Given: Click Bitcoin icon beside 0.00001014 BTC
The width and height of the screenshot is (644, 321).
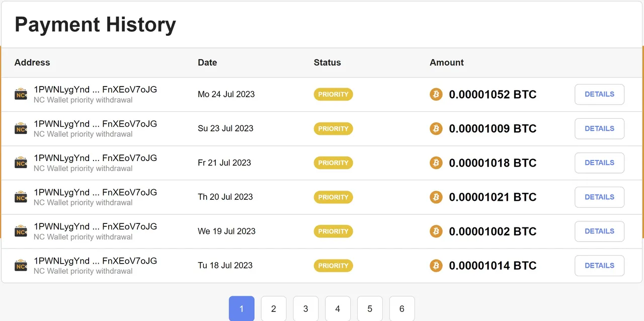Looking at the screenshot, I should tap(436, 265).
